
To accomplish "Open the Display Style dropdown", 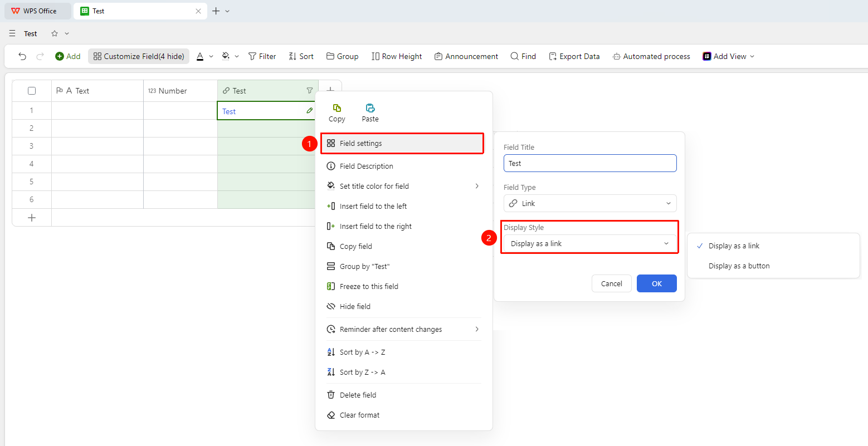I will coord(590,243).
